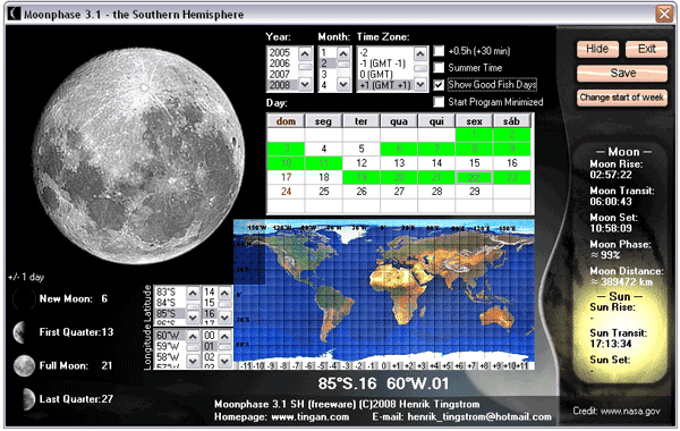Click the large moon image
Viewport: 680px width, 431px height.
pyautogui.click(x=138, y=156)
